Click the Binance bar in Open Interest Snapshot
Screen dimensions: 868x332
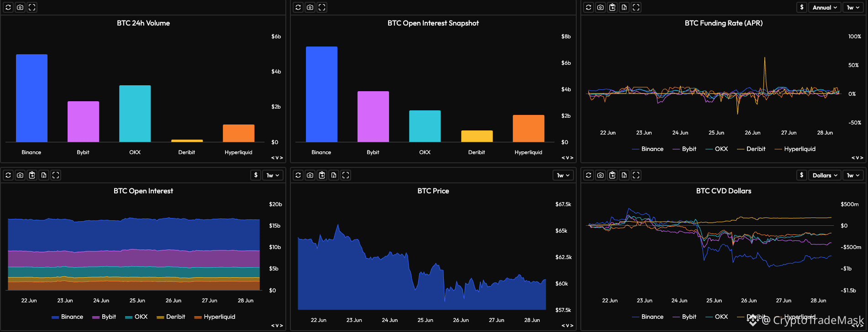point(321,94)
